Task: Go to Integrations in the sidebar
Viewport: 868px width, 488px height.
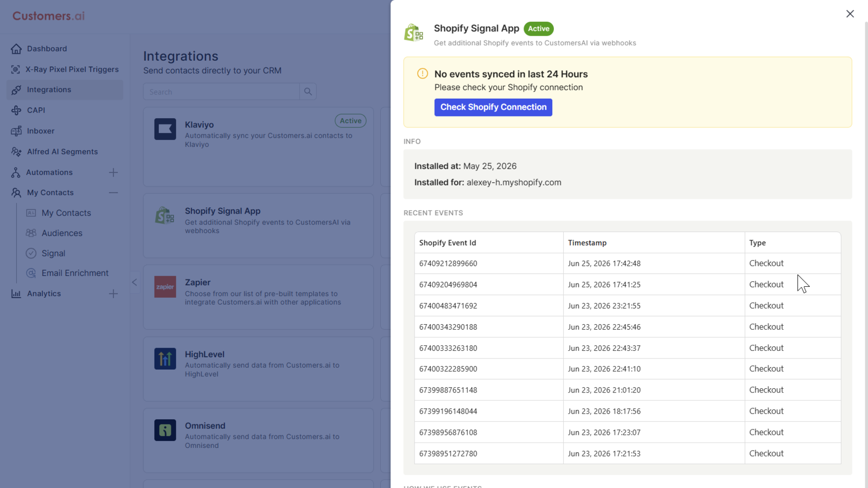Action: pyautogui.click(x=65, y=90)
